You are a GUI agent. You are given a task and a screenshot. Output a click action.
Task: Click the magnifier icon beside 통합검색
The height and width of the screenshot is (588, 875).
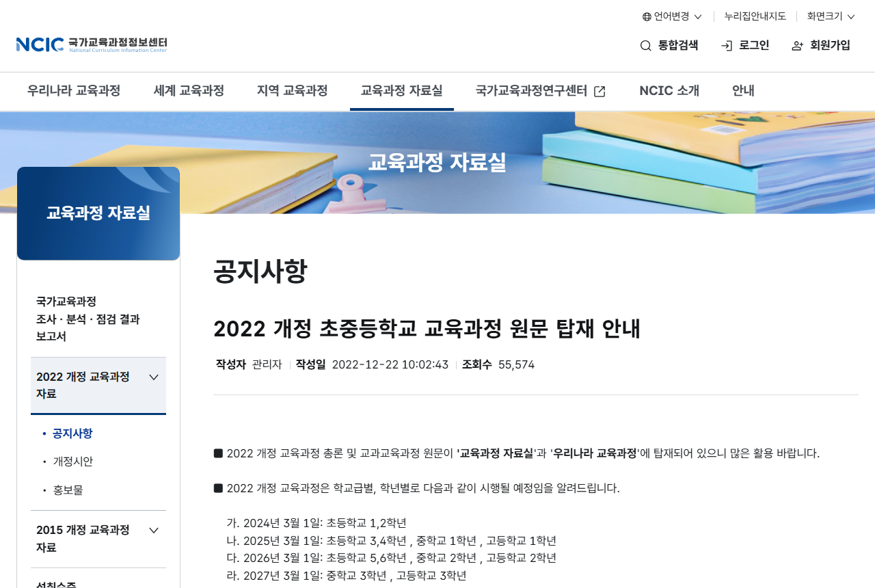click(x=645, y=46)
